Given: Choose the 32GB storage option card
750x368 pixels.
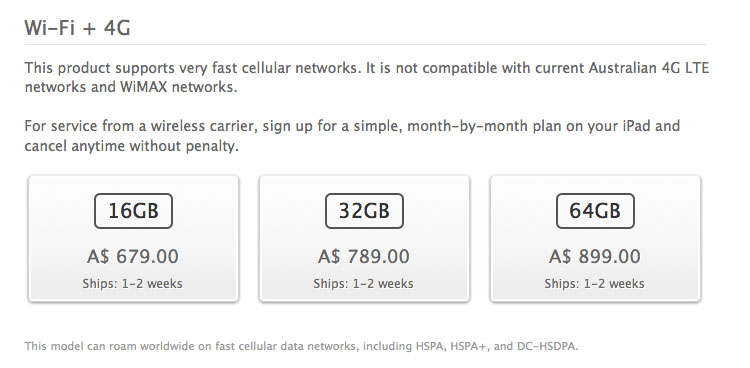Looking at the screenshot, I should tap(364, 238).
